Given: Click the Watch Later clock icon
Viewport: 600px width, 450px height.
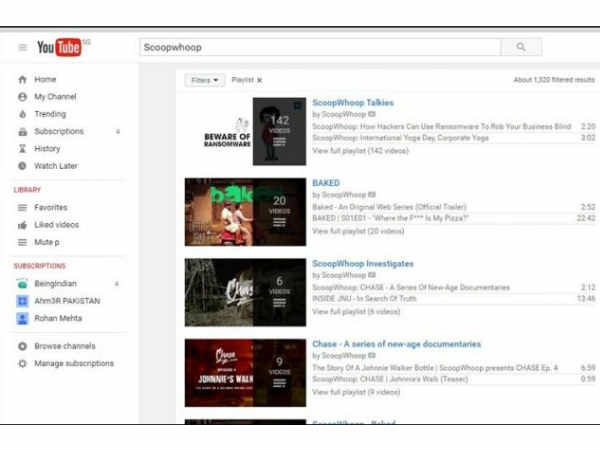Looking at the screenshot, I should click(x=23, y=166).
